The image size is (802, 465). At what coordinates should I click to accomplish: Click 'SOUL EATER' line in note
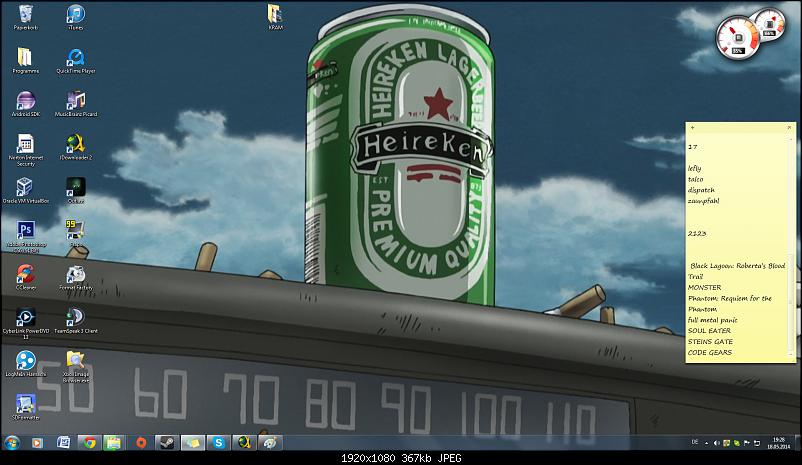point(709,330)
